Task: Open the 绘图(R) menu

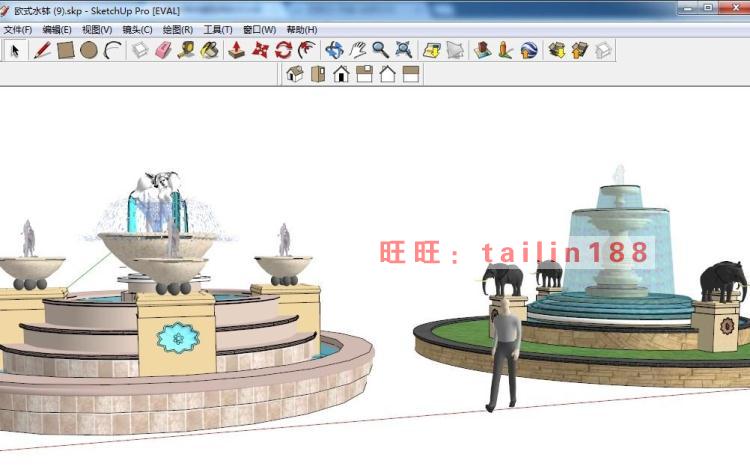Action: pos(178,30)
